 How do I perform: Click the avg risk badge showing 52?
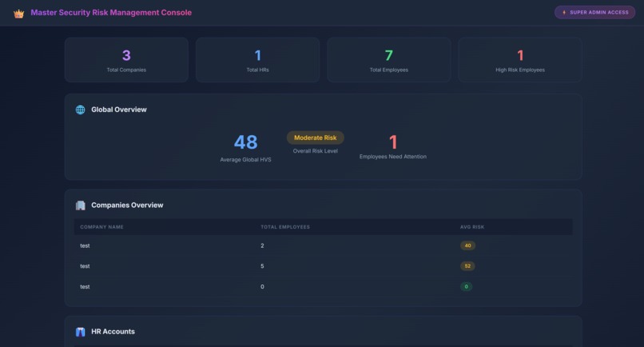tap(467, 266)
